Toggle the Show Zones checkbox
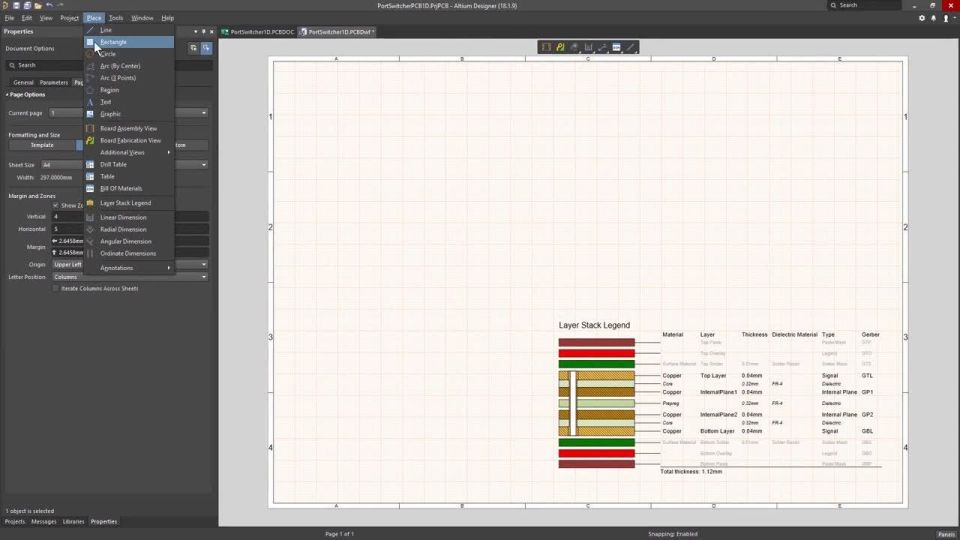Viewport: 960px width, 540px height. (x=56, y=206)
